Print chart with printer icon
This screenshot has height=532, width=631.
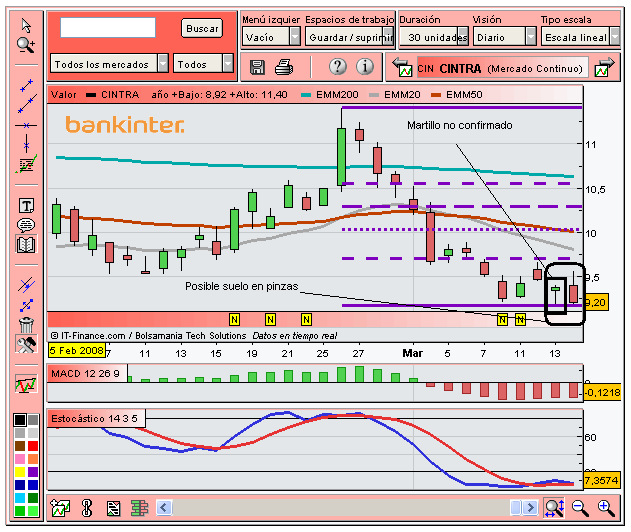point(284,67)
